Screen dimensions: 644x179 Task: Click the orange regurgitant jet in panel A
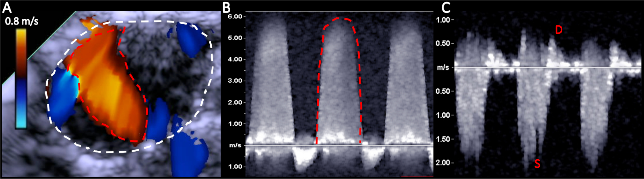pyautogui.click(x=109, y=84)
